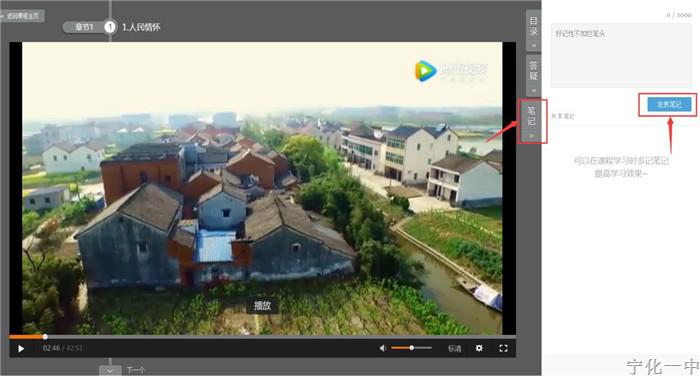Screen dimensions: 700x376
Task: Open the player settings gear
Action: [x=479, y=348]
